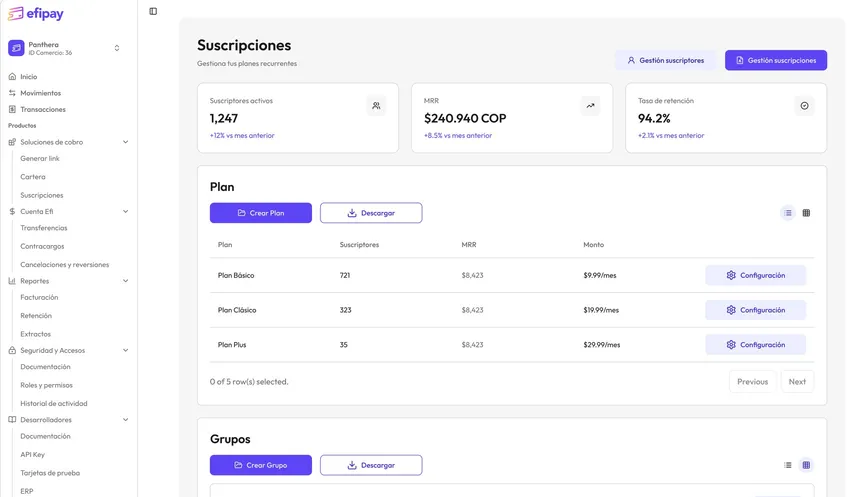Switch Grupos section to grid view
Image resolution: width=864 pixels, height=497 pixels.
click(x=806, y=465)
